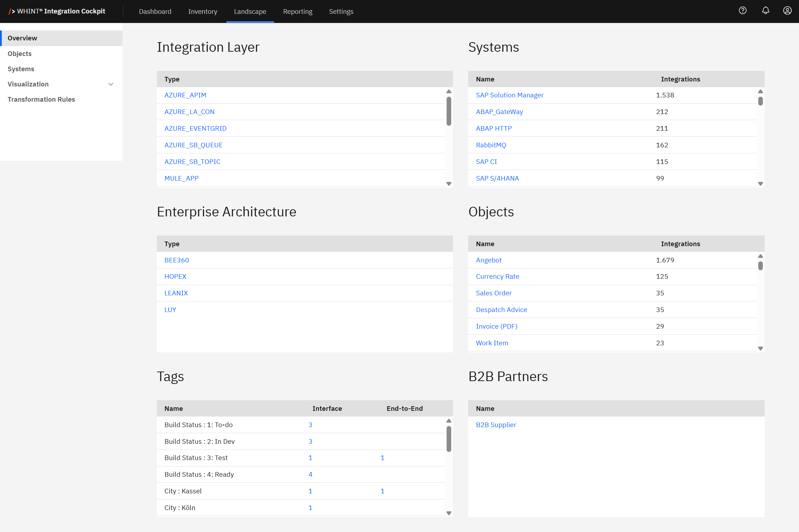
Task: Go to Settings in top navigation
Action: [341, 11]
